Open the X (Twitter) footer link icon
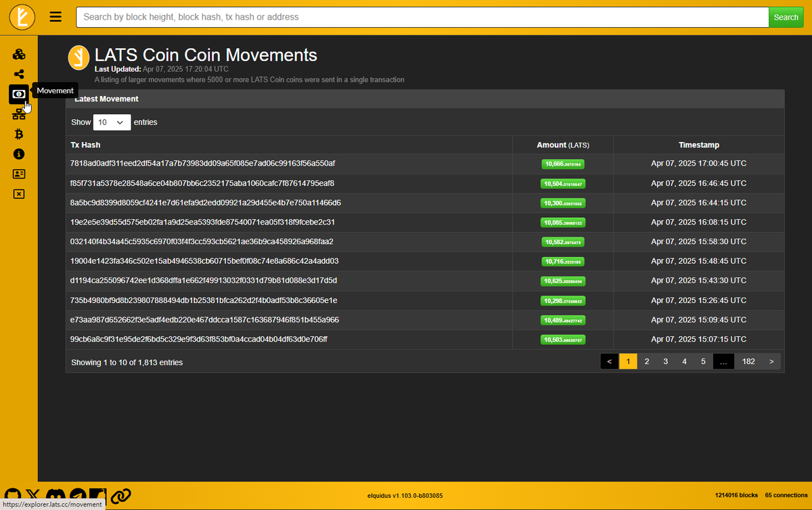Viewport: 812px width, 510px height. tap(32, 496)
